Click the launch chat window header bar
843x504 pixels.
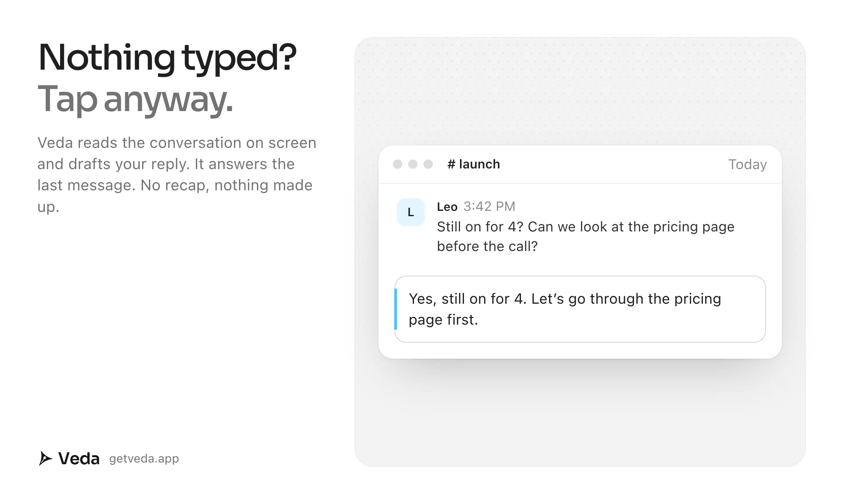pos(580,164)
